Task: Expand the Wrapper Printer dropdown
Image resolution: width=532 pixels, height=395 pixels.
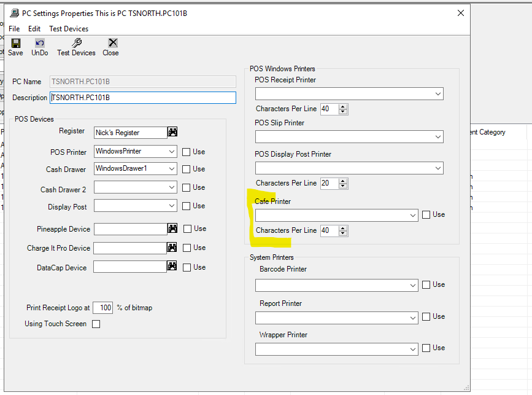Action: coord(413,349)
